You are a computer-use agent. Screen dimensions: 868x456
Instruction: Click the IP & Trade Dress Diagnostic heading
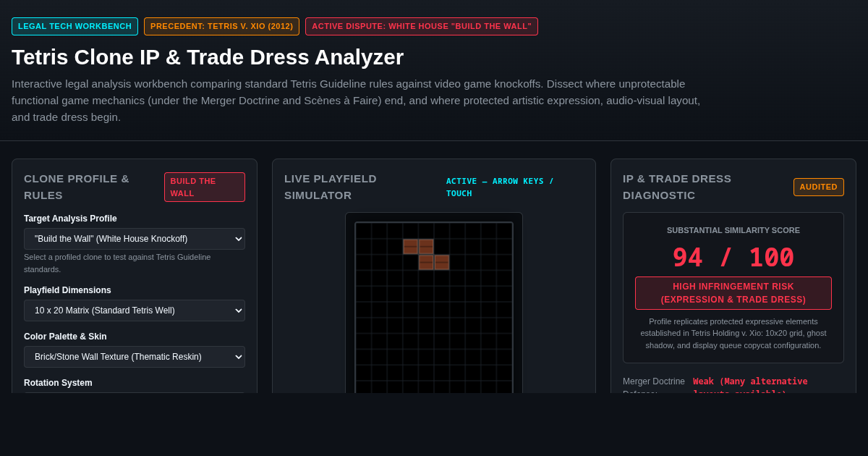tap(677, 187)
